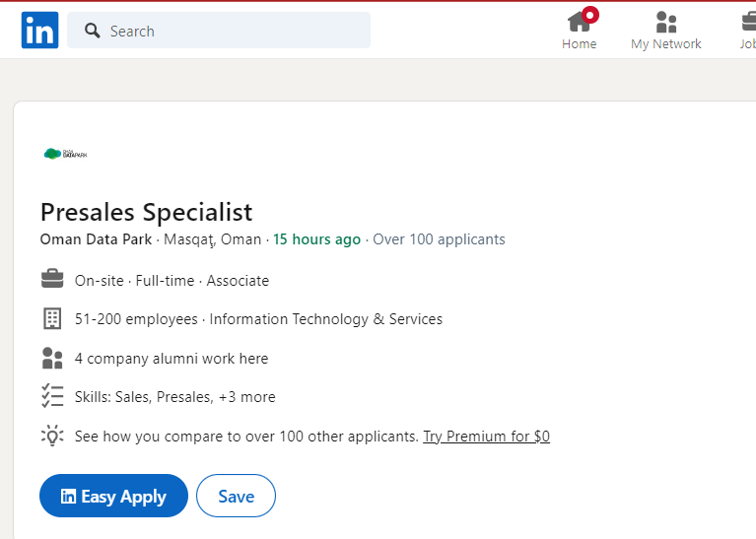Open the Oman Data Park company link
756x539 pixels.
pos(96,239)
